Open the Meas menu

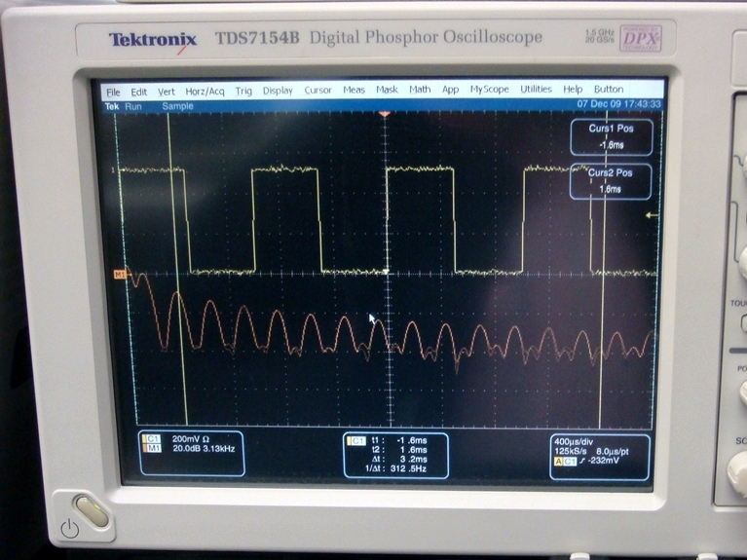pyautogui.click(x=354, y=90)
